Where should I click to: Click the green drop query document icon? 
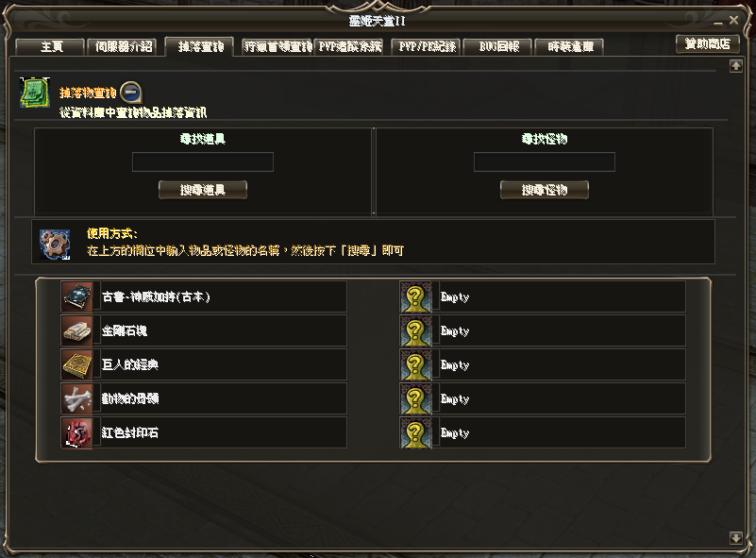click(x=35, y=93)
